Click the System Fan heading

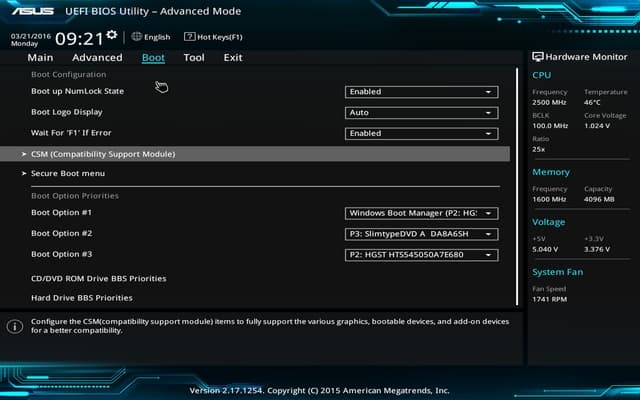click(558, 272)
